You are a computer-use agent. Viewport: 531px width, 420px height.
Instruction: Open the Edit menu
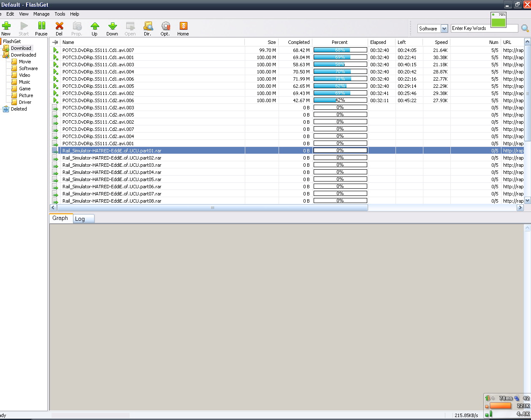[x=10, y=14]
